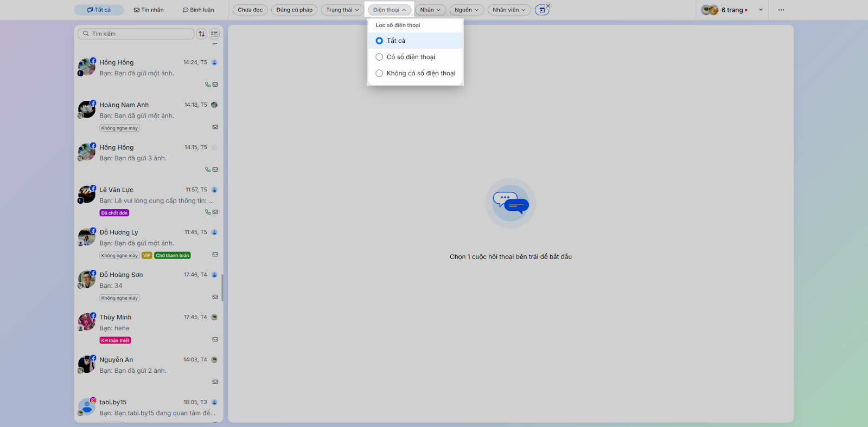
Task: Click the phone icon on Lê Văn Lực row
Action: [x=208, y=212]
